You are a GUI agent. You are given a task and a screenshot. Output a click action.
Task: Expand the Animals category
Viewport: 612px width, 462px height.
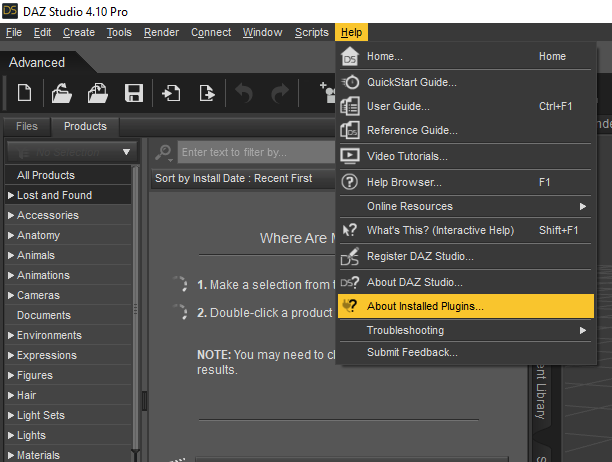point(11,255)
